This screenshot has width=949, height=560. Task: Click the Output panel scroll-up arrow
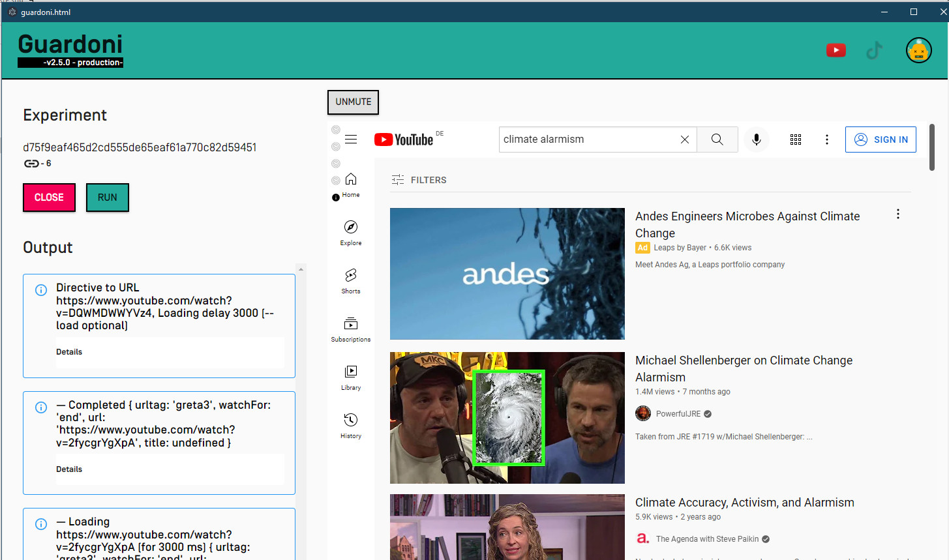coord(301,269)
